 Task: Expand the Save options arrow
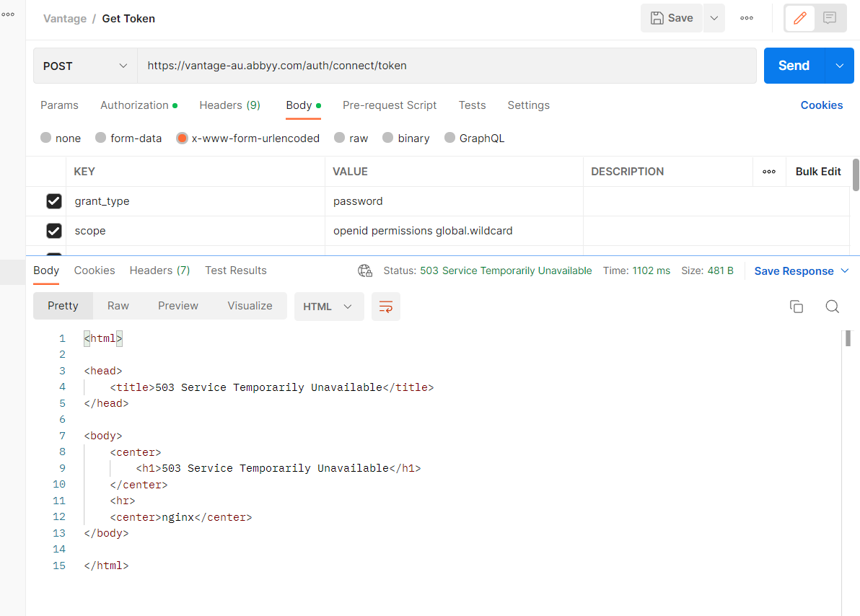714,18
